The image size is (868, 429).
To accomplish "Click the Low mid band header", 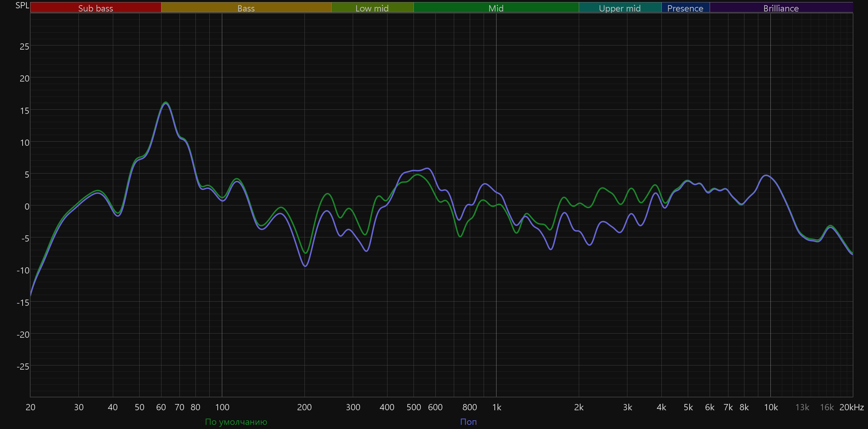I will (x=372, y=8).
